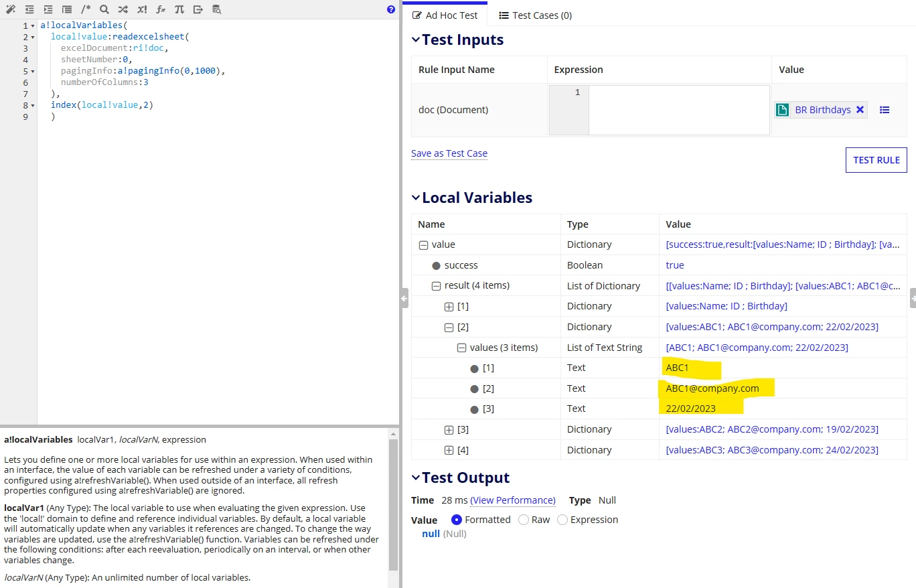Toggle comment with the /* icon
Image resolution: width=916 pixels, height=588 pixels.
click(86, 9)
